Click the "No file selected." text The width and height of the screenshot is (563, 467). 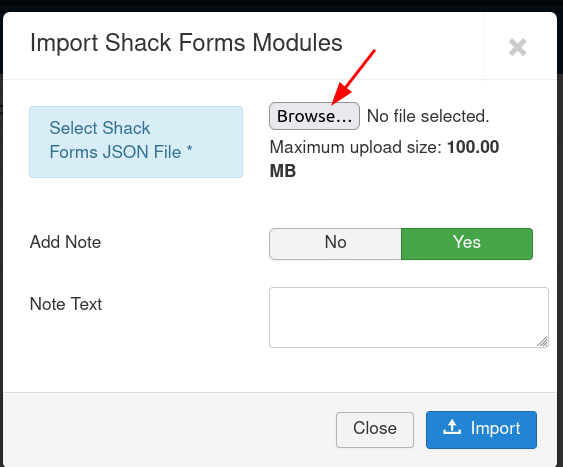pyautogui.click(x=428, y=116)
